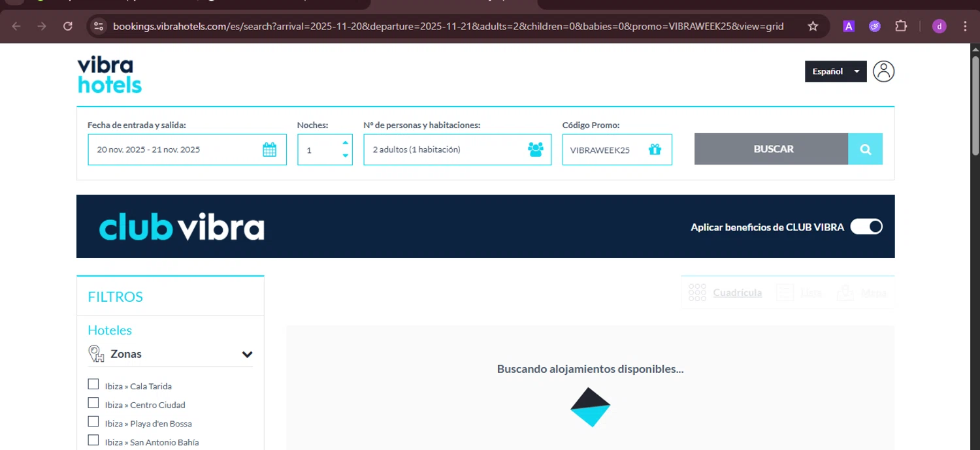
Task: Click the Vibra Hotels logo
Action: (x=110, y=74)
